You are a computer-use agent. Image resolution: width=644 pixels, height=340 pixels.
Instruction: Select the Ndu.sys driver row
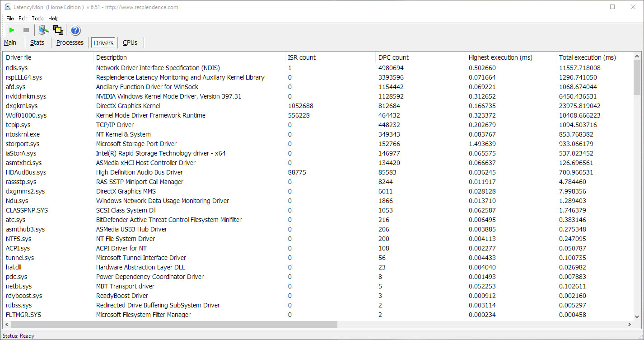click(318, 201)
